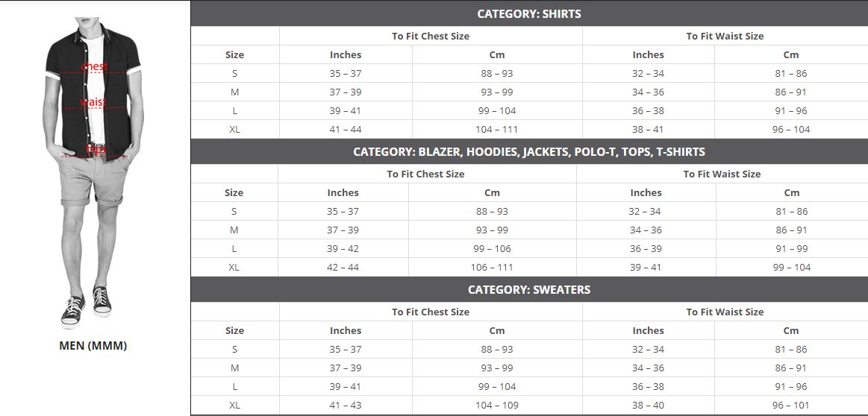Screen dimensions: 868x416
Task: Click the BLAZER, HOODIES, JACKETS category header
Action: 529,151
